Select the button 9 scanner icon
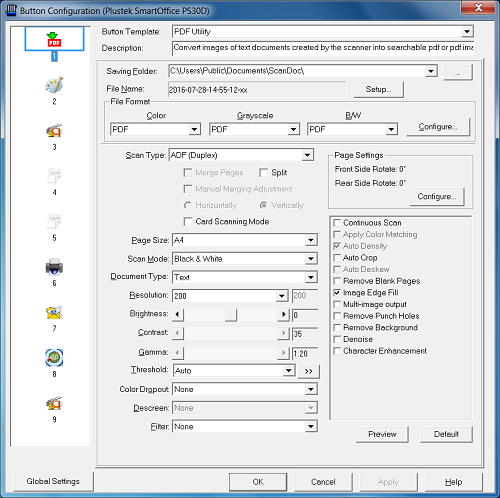This screenshot has height=498, width=500. (x=54, y=403)
